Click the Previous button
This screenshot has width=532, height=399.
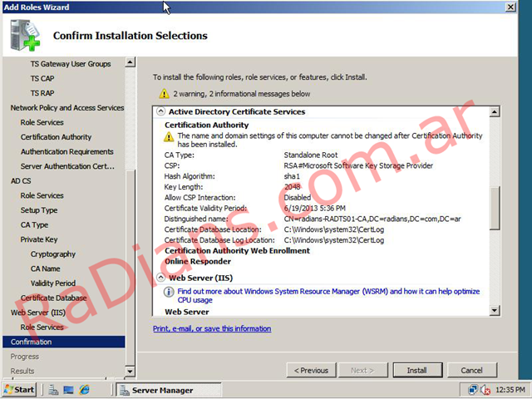[312, 370]
